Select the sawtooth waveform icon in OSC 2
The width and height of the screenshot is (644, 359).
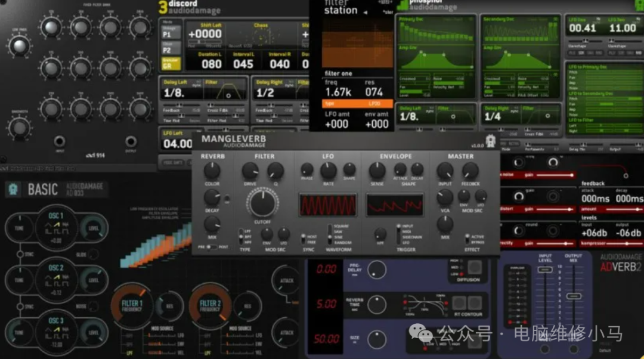click(57, 277)
